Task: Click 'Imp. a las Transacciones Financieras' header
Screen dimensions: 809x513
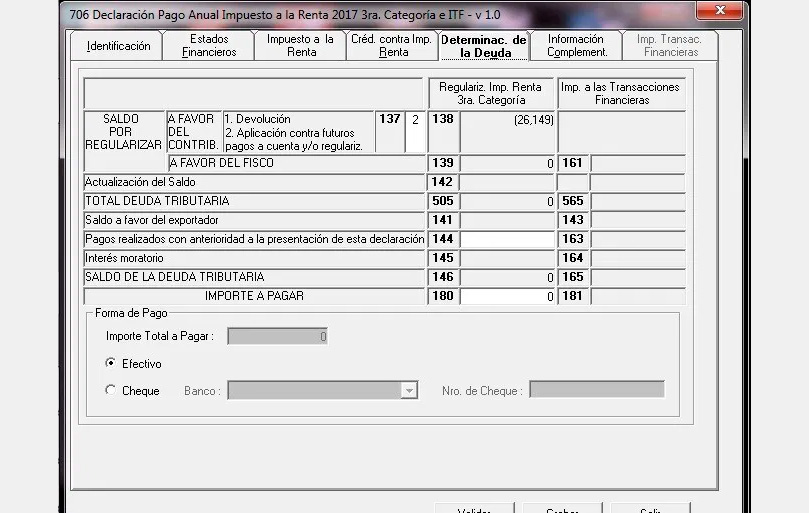Action: 621,93
